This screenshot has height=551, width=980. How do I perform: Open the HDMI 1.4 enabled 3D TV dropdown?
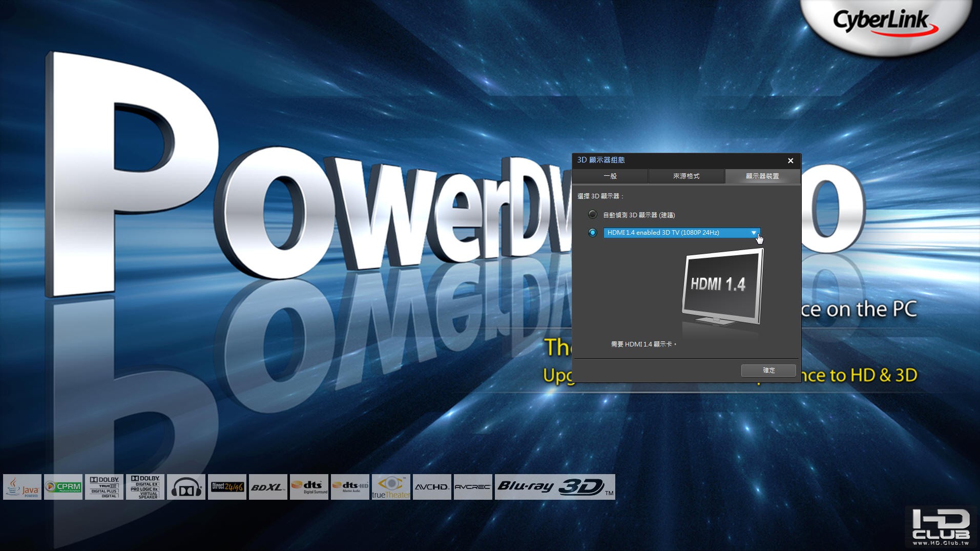click(x=682, y=233)
